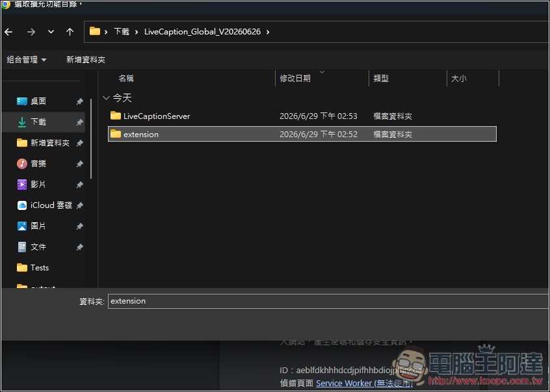Screen dimensions: 550x392
Task: Open iCloud 雲碟 in the sidebar
Action: coord(43,205)
